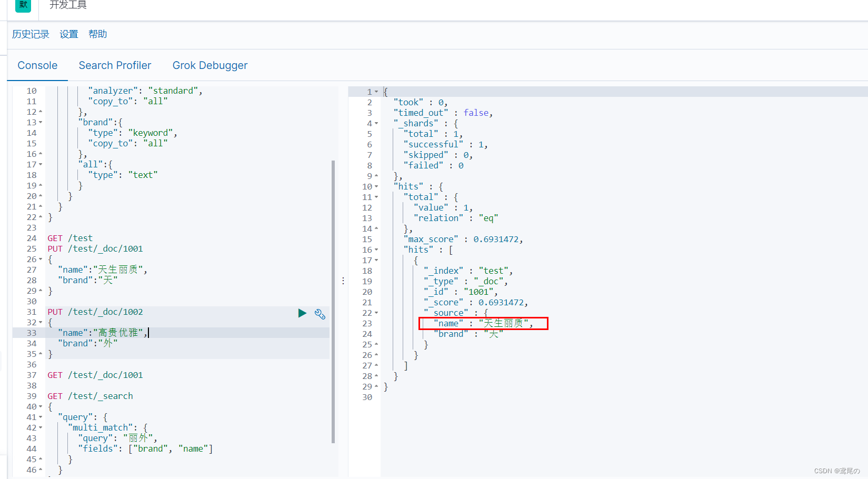Collapse response _source fold at line 22
This screenshot has width=868, height=479.
pyautogui.click(x=376, y=313)
